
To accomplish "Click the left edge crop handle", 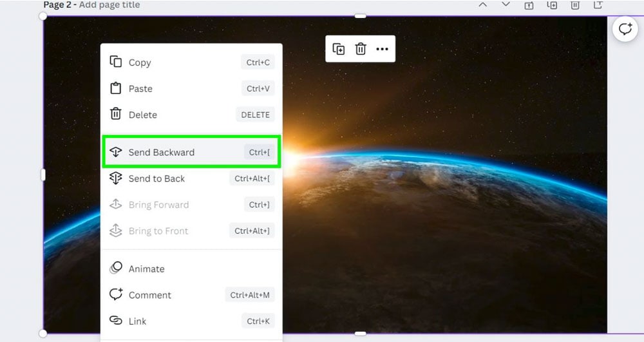I will click(x=43, y=175).
